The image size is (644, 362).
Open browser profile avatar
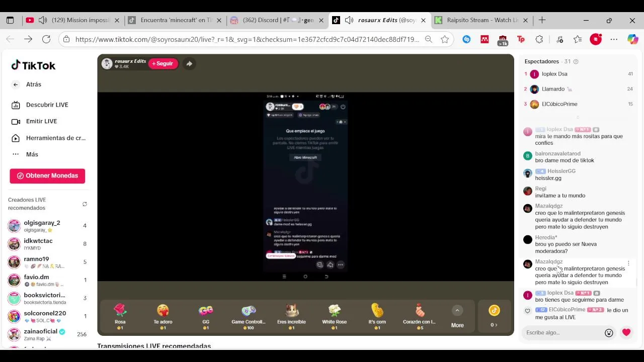[596, 39]
